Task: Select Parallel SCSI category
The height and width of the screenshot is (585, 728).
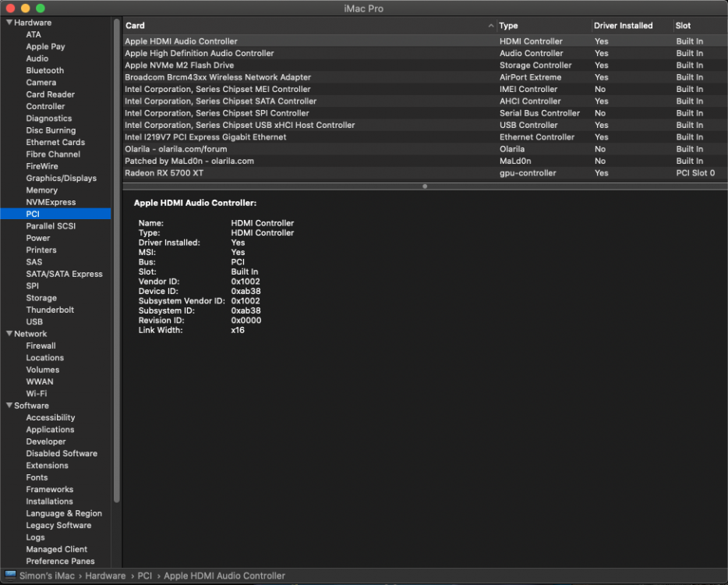Action: (51, 226)
